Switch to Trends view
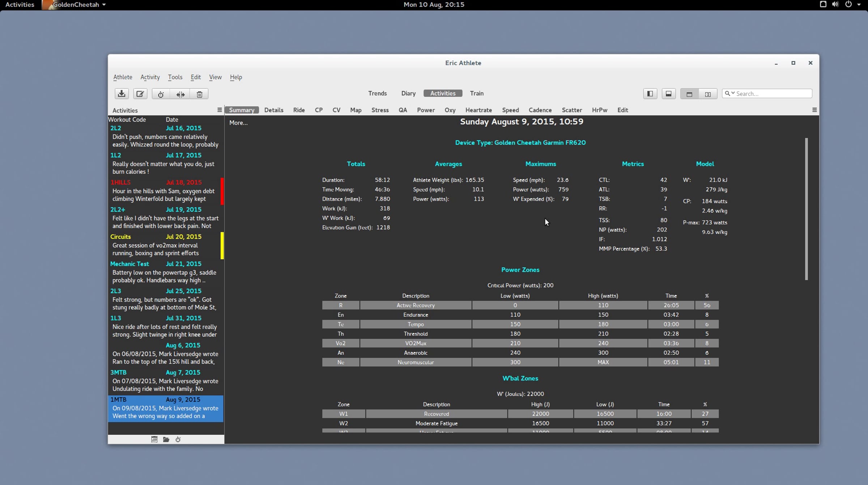 click(377, 93)
